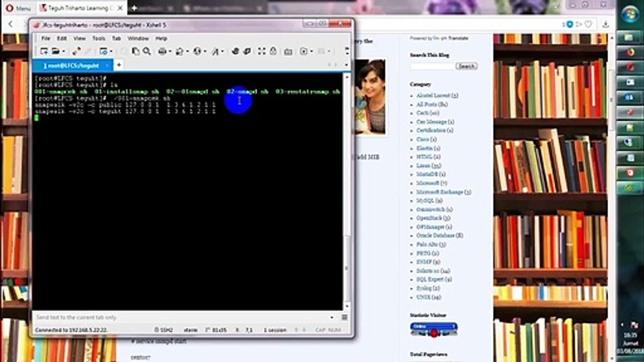The image size is (644, 362).
Task: Click the Firefox icon in the taskbar
Action: tap(630, 52)
